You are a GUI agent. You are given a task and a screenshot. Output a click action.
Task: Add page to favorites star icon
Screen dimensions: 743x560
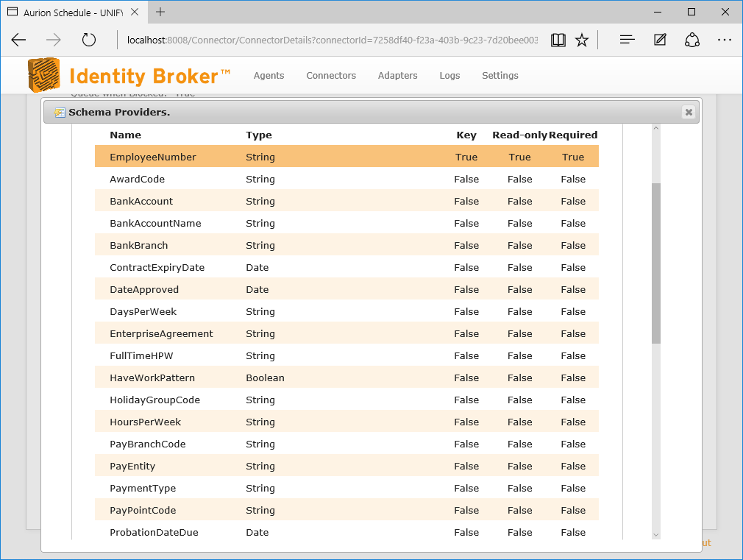[582, 40]
